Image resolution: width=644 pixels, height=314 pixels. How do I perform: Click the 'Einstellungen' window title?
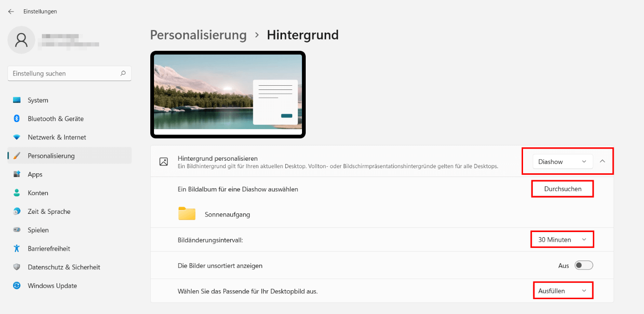coord(40,12)
